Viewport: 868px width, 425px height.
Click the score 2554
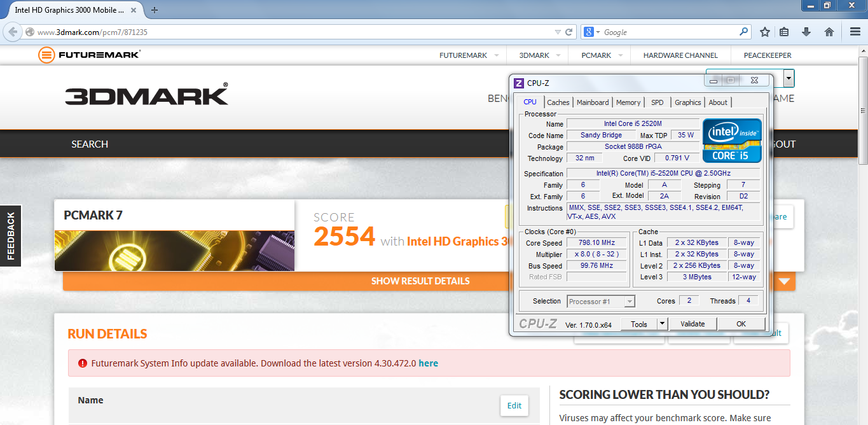[345, 237]
